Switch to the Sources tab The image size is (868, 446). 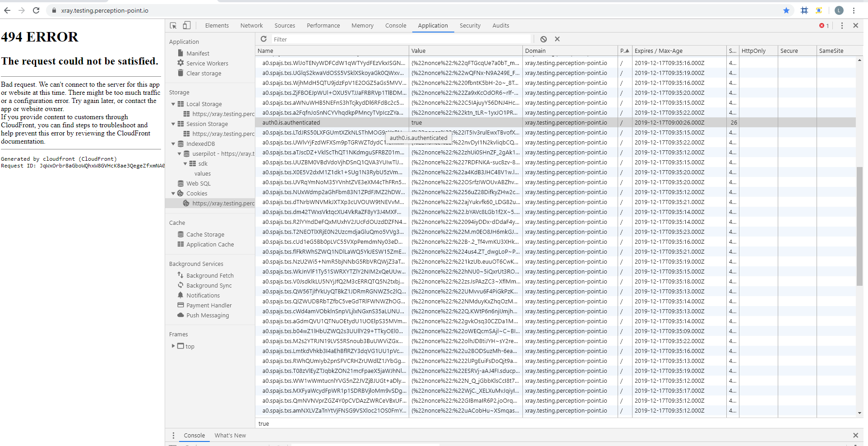point(285,26)
